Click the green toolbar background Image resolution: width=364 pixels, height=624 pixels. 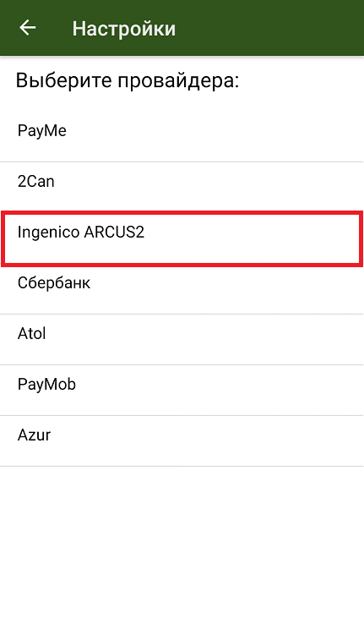click(270, 28)
